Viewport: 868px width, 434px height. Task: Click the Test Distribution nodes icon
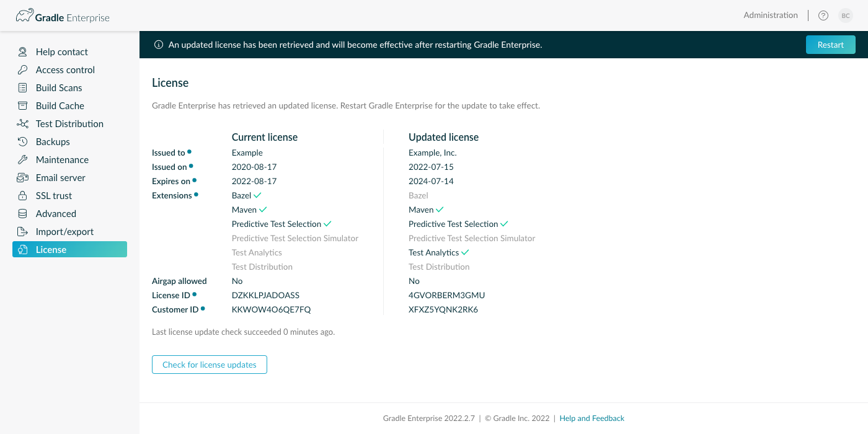23,124
